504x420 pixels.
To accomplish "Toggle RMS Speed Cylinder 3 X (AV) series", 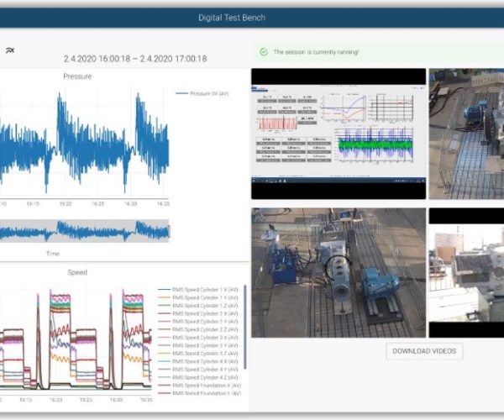I will [x=198, y=338].
